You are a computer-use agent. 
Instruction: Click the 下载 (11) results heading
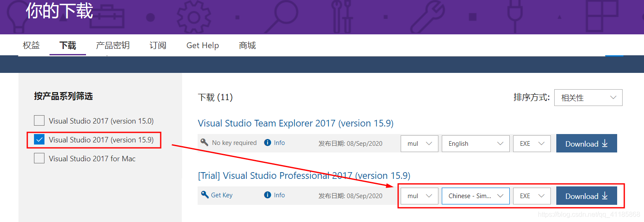pos(215,97)
